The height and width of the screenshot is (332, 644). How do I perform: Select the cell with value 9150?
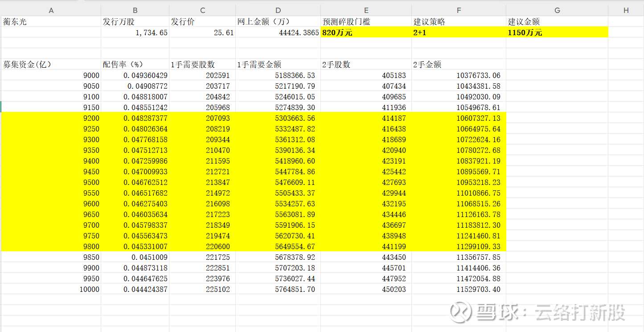click(x=51, y=107)
